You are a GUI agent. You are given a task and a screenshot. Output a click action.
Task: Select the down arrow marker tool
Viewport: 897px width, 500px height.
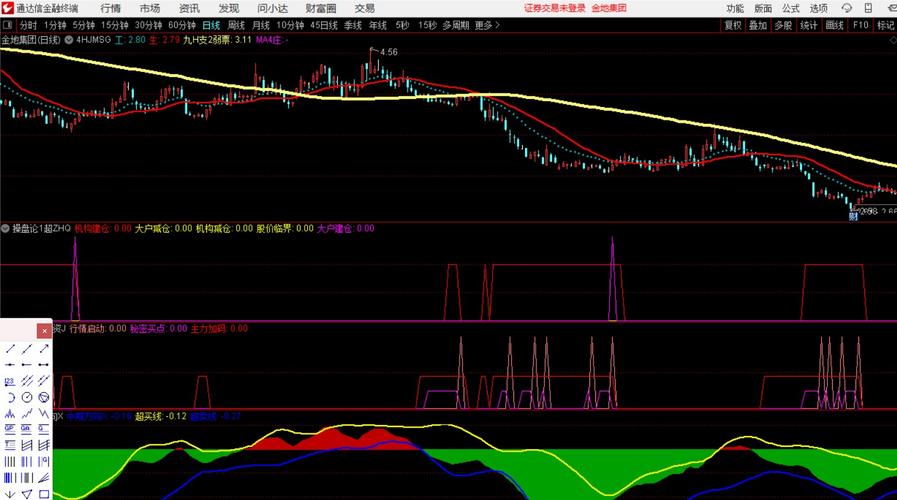pyautogui.click(x=10, y=494)
